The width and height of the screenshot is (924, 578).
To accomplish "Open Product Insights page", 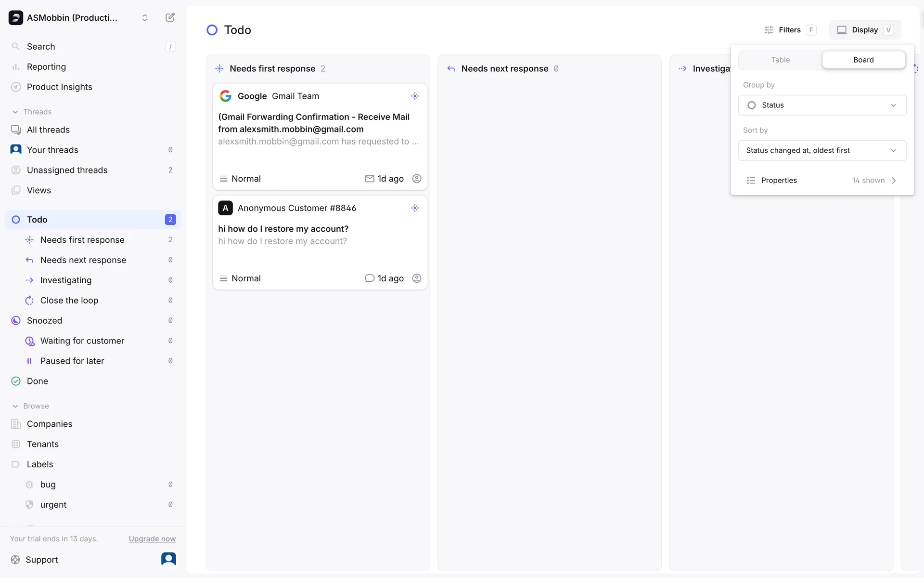I will click(x=59, y=87).
